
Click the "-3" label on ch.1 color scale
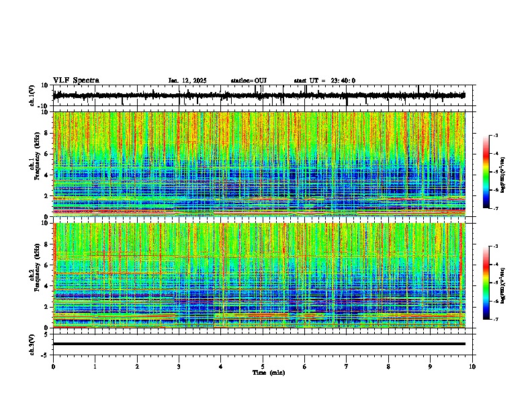click(495, 135)
